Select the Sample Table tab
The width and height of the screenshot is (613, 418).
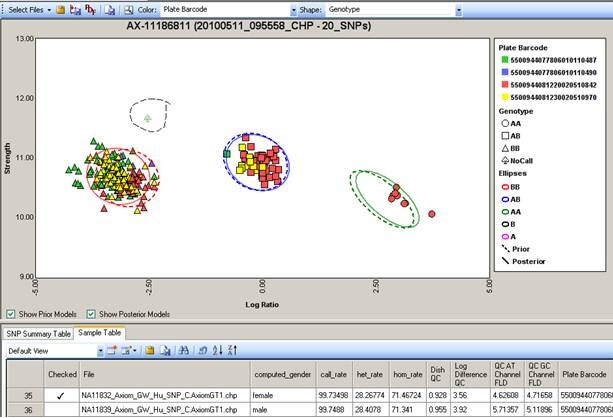point(100,333)
